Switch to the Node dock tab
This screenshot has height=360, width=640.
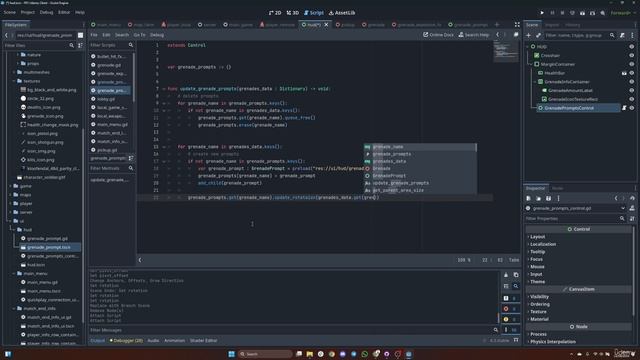click(x=557, y=188)
